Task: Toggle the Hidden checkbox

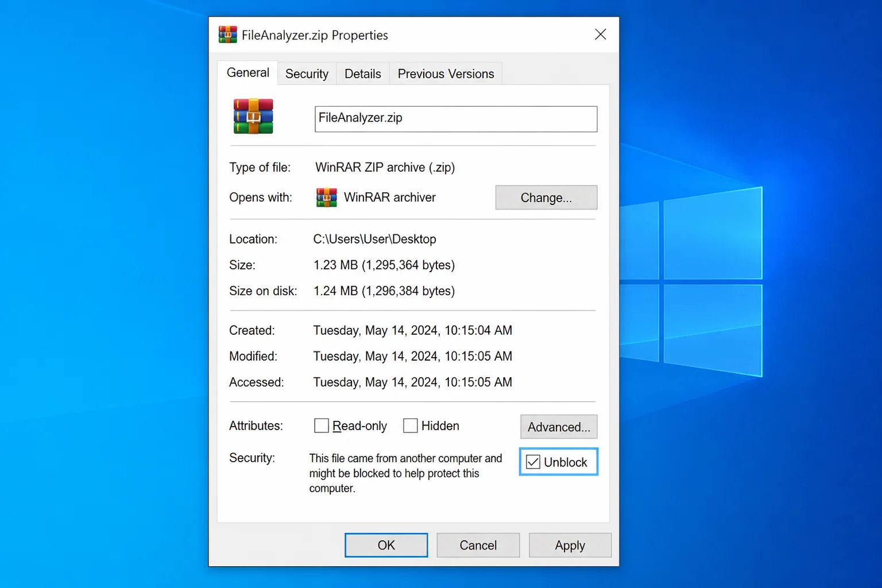Action: pyautogui.click(x=411, y=425)
